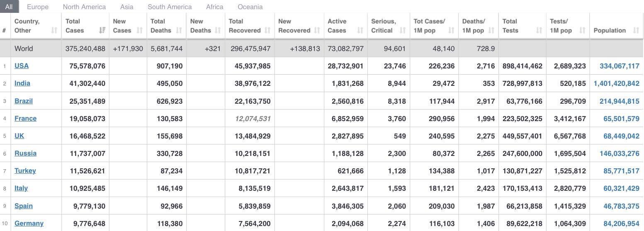
Task: Open the USA country link
Action: click(x=22, y=66)
